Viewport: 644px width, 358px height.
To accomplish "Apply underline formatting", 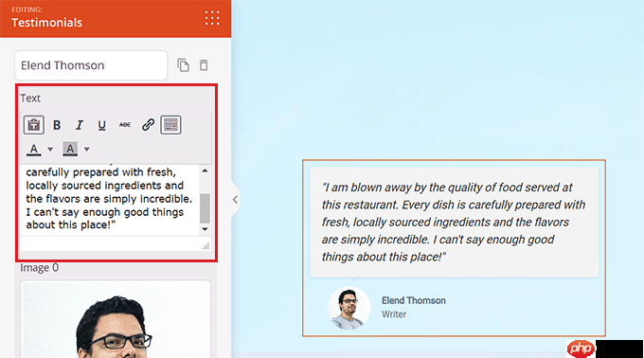I will pyautogui.click(x=102, y=125).
